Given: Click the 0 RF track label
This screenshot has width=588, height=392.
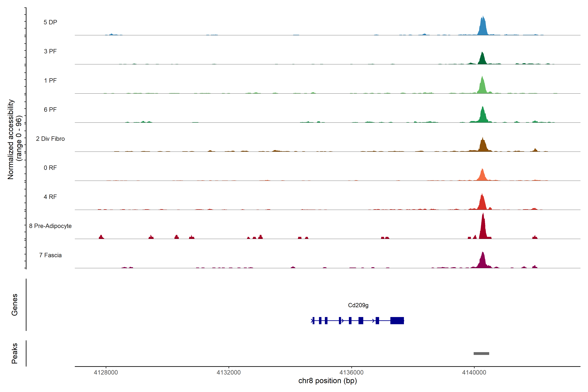Looking at the screenshot, I should tap(50, 168).
